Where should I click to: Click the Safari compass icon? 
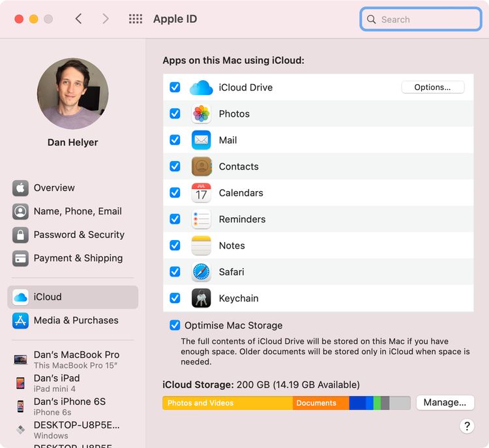pyautogui.click(x=201, y=272)
